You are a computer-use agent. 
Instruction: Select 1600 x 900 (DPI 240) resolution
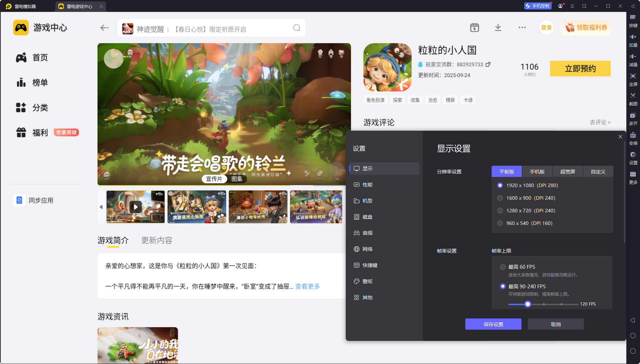[526, 198]
